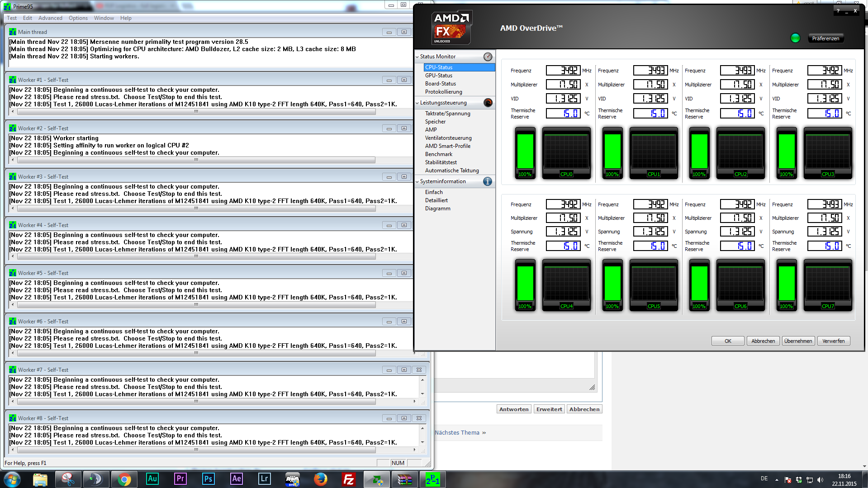
Task: Click CPU0 Frequenz value field
Action: point(563,71)
